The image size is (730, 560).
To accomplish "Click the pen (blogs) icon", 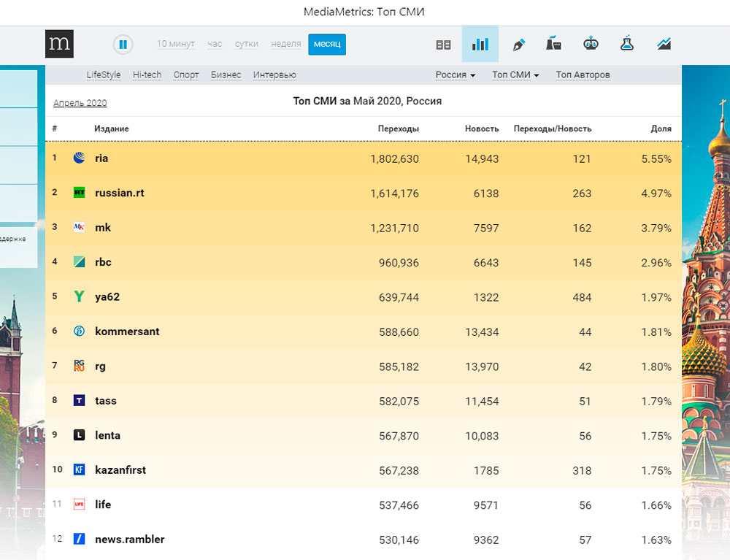I will tap(518, 45).
